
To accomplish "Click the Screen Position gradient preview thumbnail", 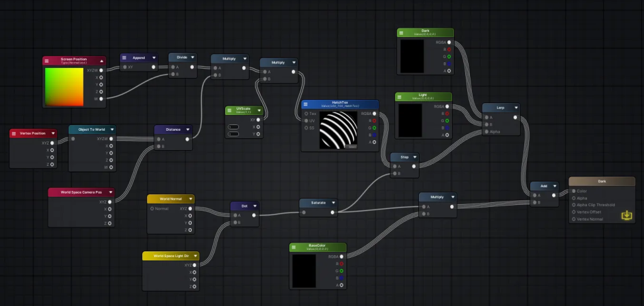I will pyautogui.click(x=64, y=87).
